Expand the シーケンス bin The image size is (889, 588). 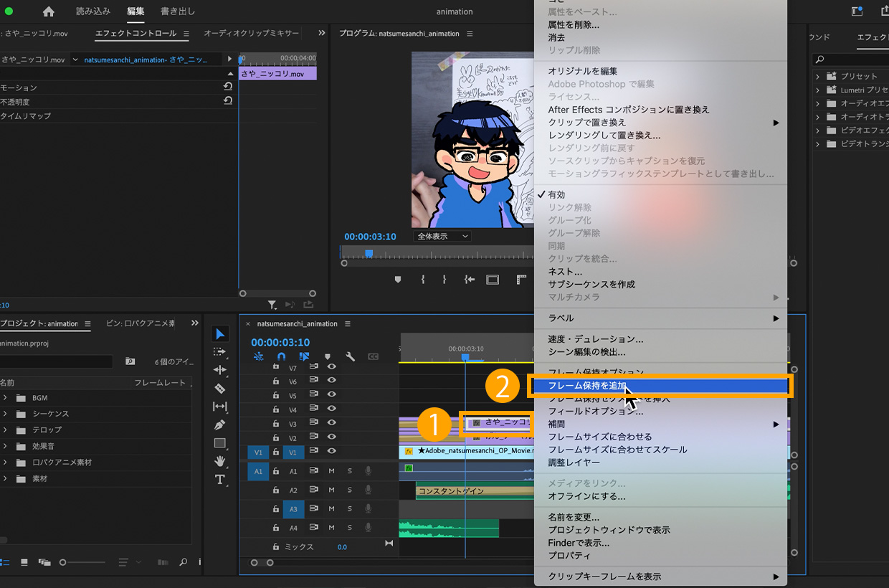point(5,413)
